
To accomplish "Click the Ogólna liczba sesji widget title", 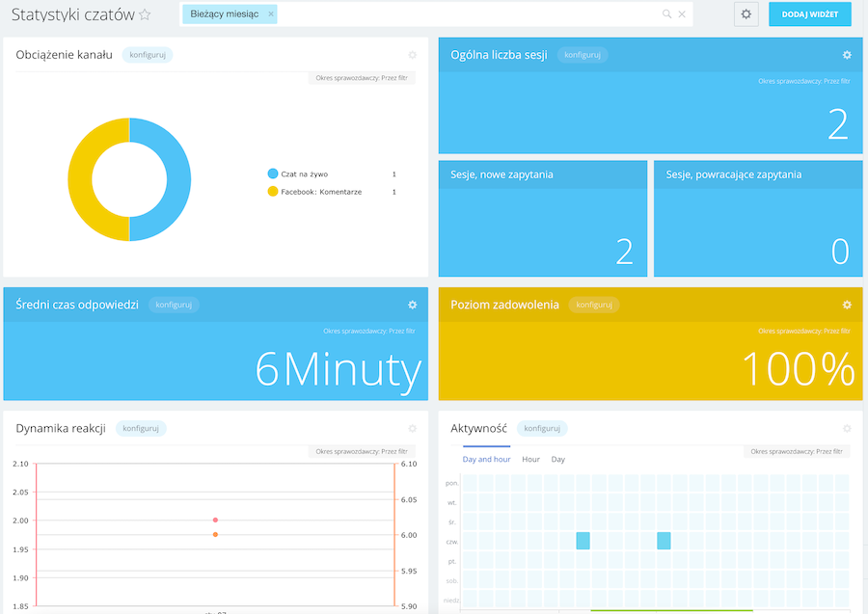I will point(499,55).
